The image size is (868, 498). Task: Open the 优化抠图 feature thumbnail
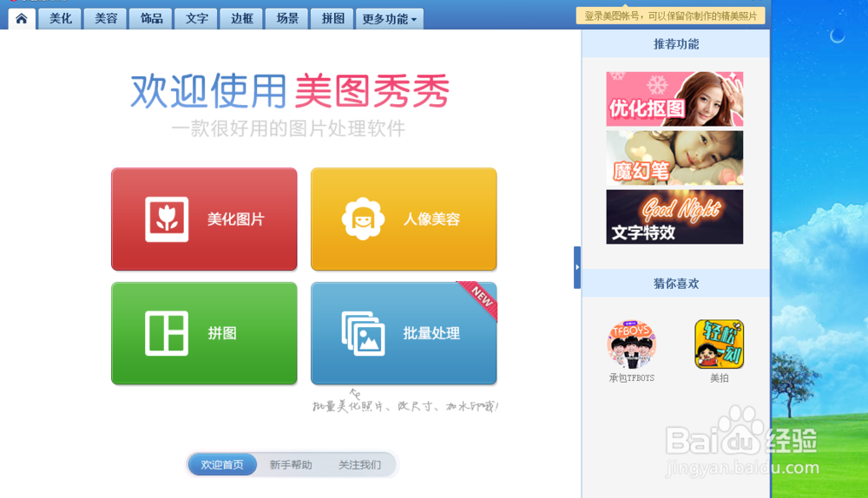click(x=674, y=99)
